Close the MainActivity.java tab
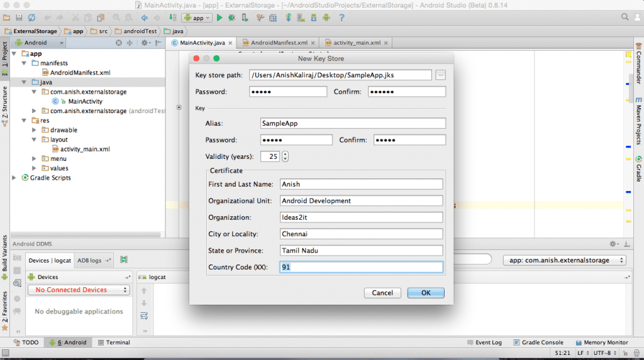This screenshot has width=644, height=360. point(230,43)
